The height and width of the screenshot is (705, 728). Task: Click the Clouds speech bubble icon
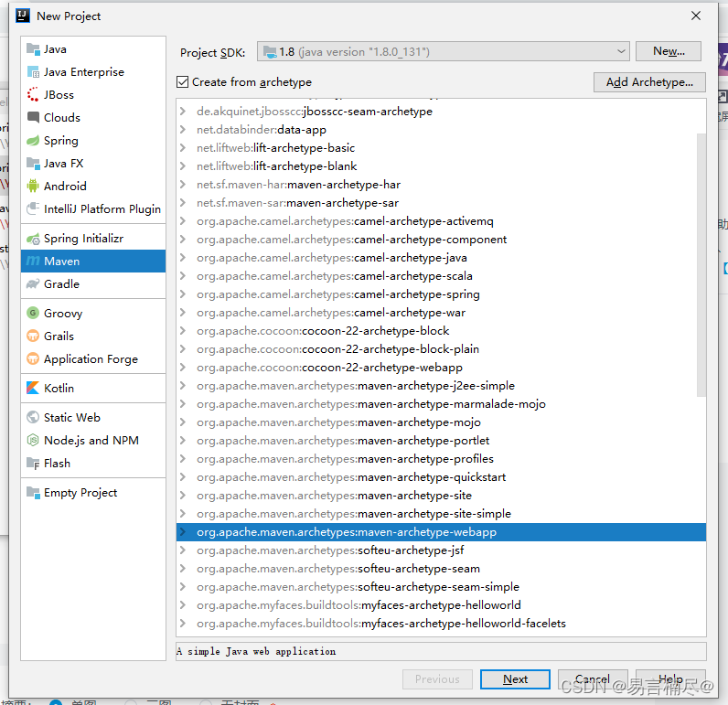[33, 117]
